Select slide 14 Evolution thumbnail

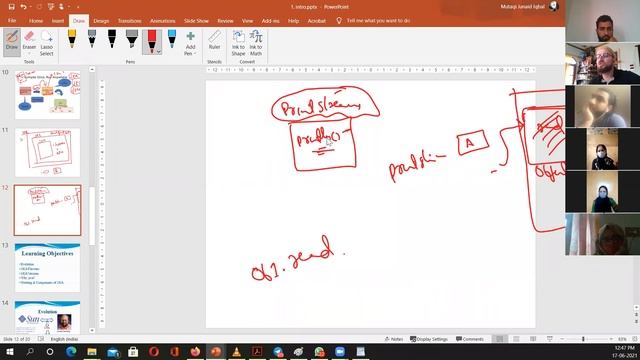[47, 317]
